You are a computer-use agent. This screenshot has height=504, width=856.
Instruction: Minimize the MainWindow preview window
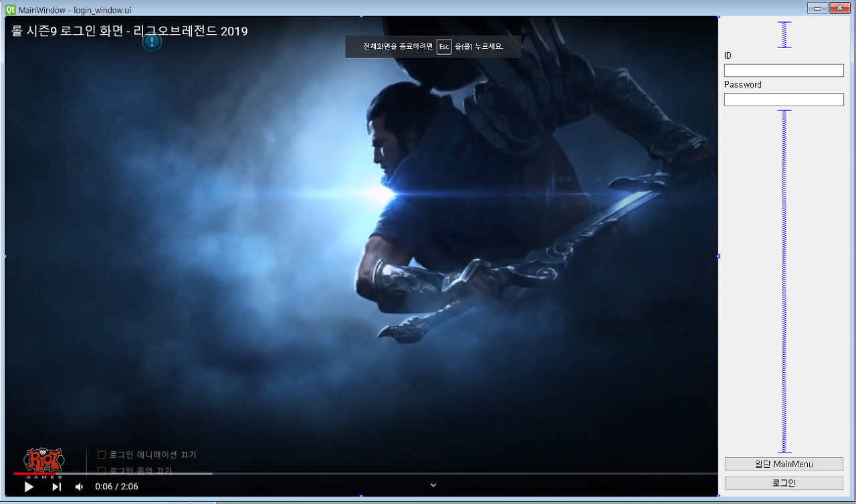tap(818, 8)
